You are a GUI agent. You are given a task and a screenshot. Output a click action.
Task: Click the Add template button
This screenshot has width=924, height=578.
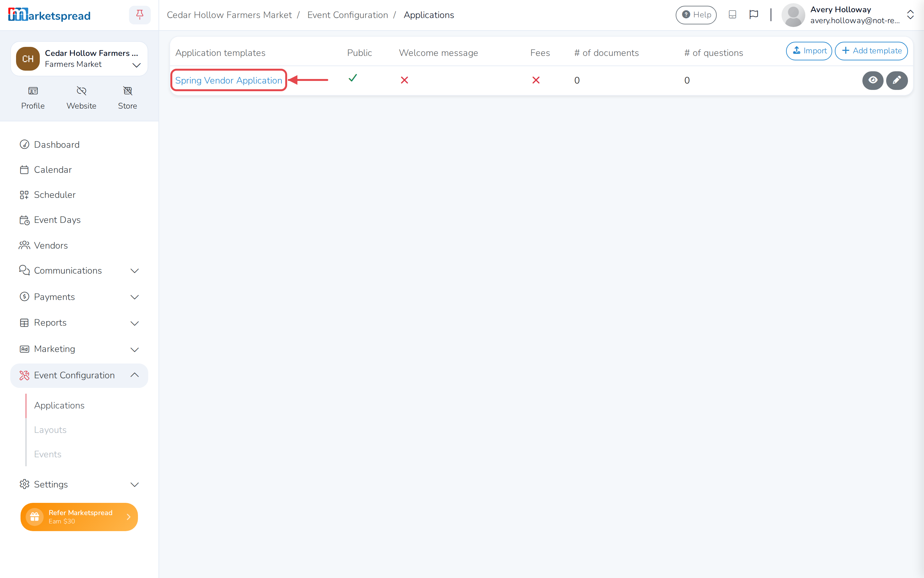871,51
